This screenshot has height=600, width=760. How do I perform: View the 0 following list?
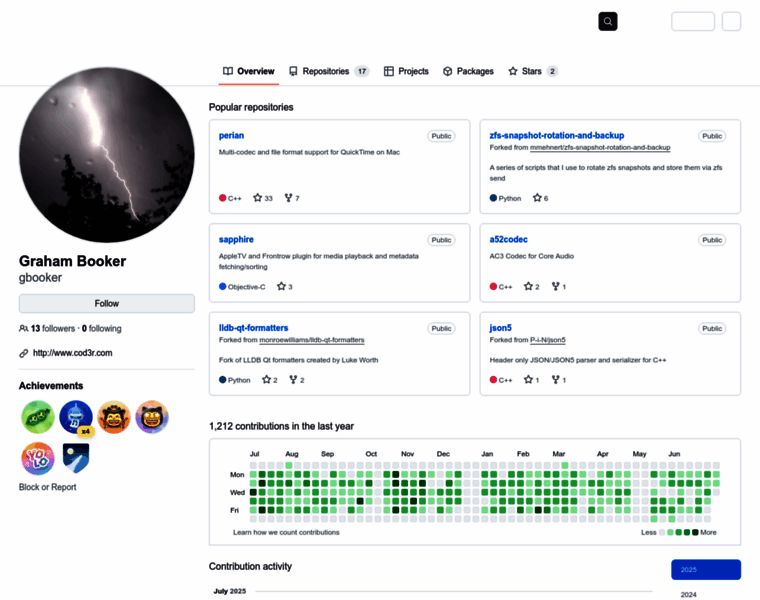click(101, 329)
